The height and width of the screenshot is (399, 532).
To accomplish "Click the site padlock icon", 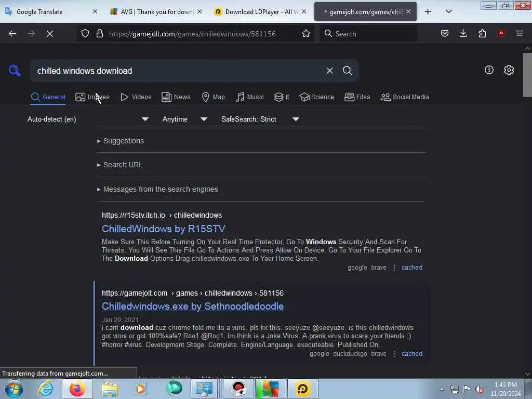I will tap(99, 33).
